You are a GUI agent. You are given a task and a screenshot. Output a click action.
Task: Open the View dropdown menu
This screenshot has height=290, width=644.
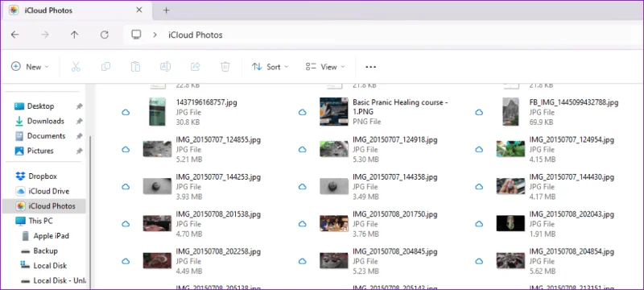click(325, 67)
